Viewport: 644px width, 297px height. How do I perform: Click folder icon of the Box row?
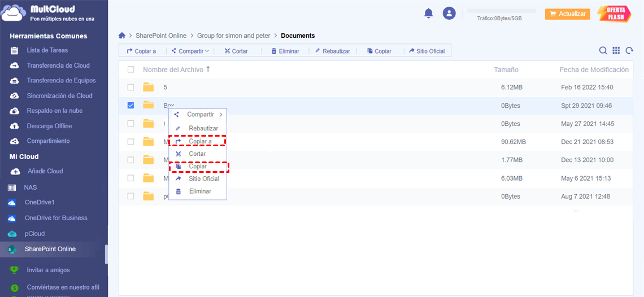coord(148,105)
